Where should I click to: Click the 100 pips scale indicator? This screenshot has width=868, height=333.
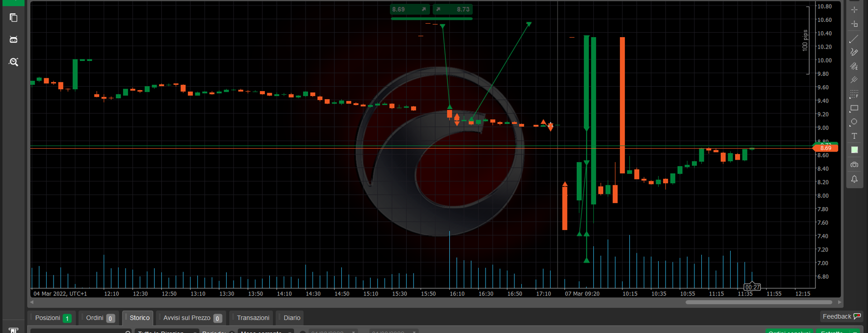(x=806, y=40)
